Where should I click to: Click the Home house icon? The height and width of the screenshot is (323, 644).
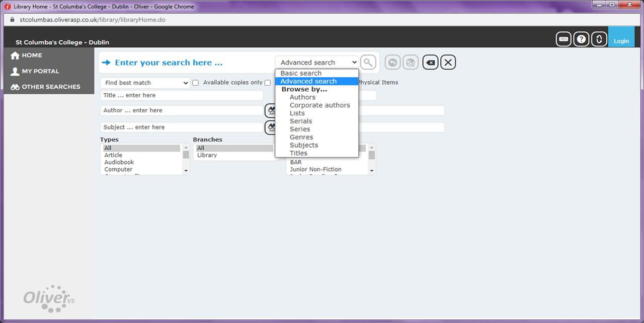coord(15,55)
